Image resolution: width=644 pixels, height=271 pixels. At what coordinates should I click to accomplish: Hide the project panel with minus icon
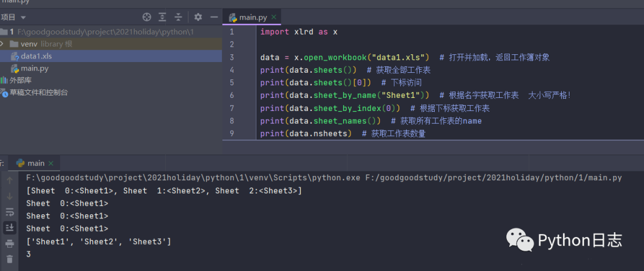click(x=214, y=17)
